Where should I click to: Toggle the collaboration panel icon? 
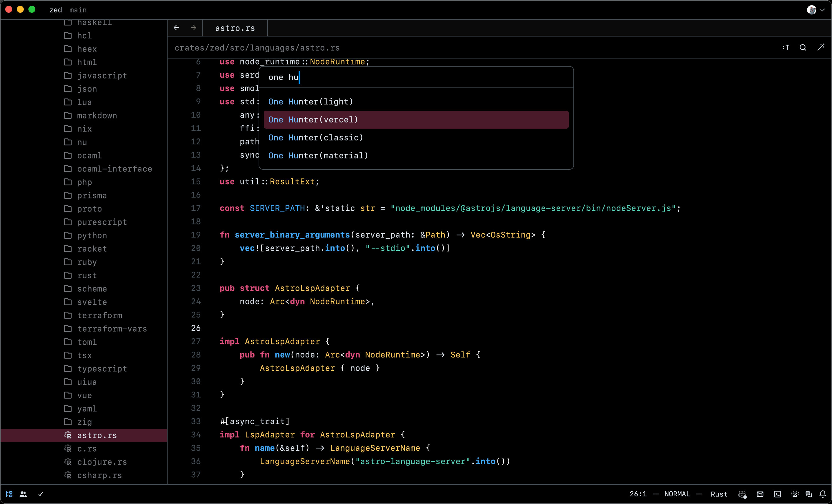[x=23, y=494]
